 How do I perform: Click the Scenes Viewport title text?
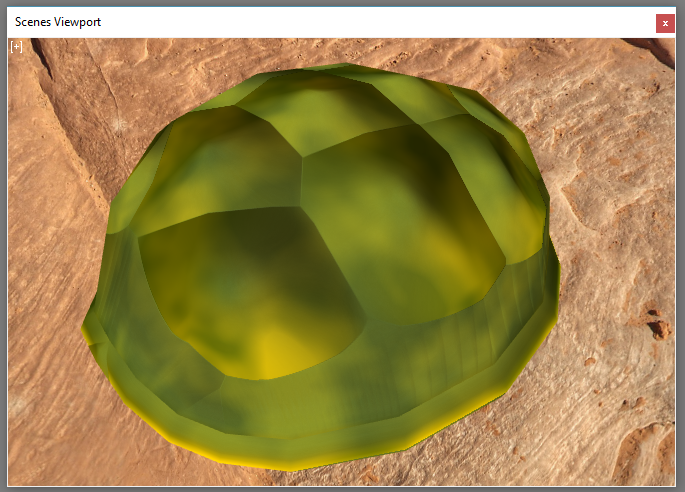[58, 22]
